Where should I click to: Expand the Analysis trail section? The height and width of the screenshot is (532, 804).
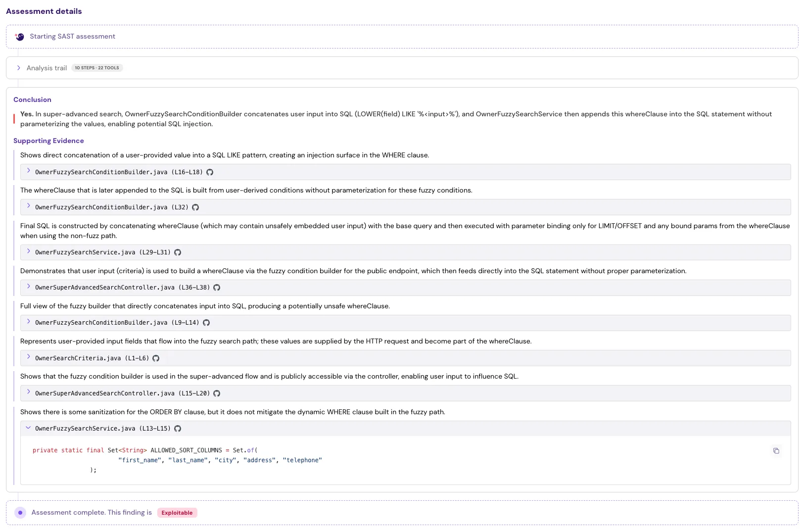(19, 68)
